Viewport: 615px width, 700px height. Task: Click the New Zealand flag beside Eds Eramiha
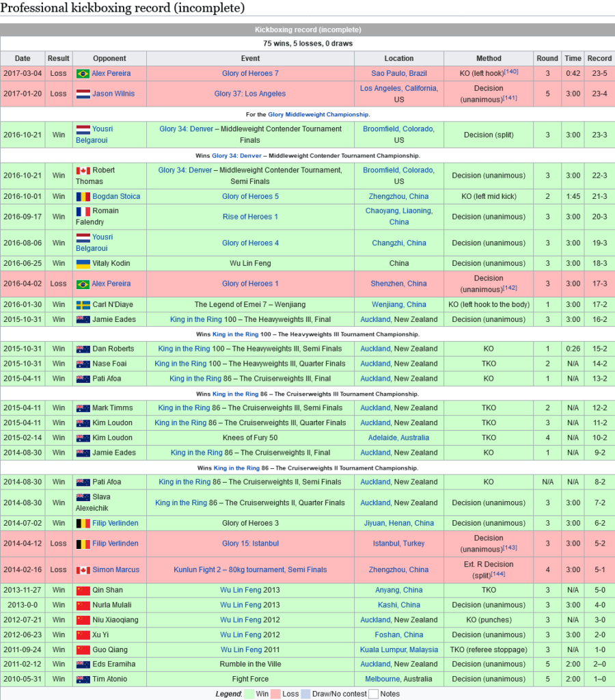click(83, 664)
